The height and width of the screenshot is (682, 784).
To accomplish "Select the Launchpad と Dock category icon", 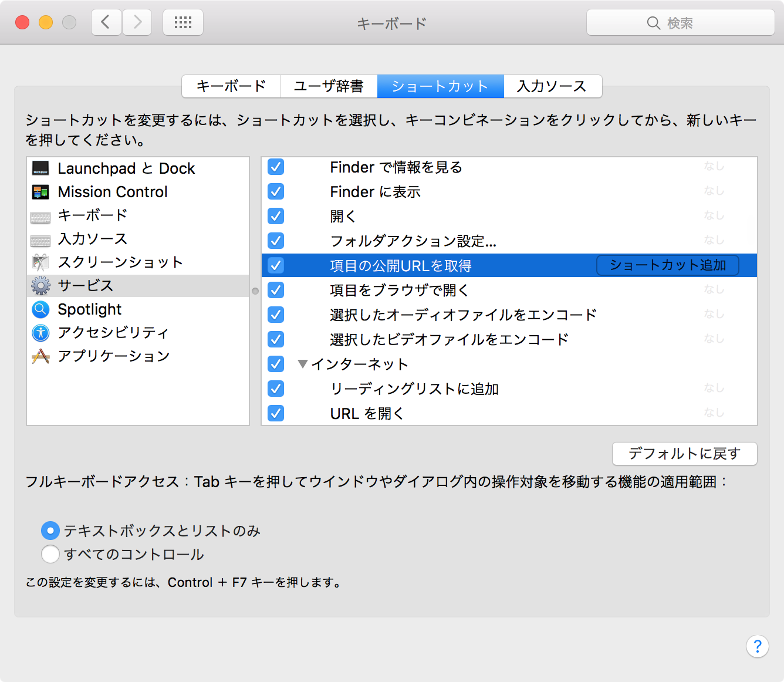I will click(x=40, y=168).
